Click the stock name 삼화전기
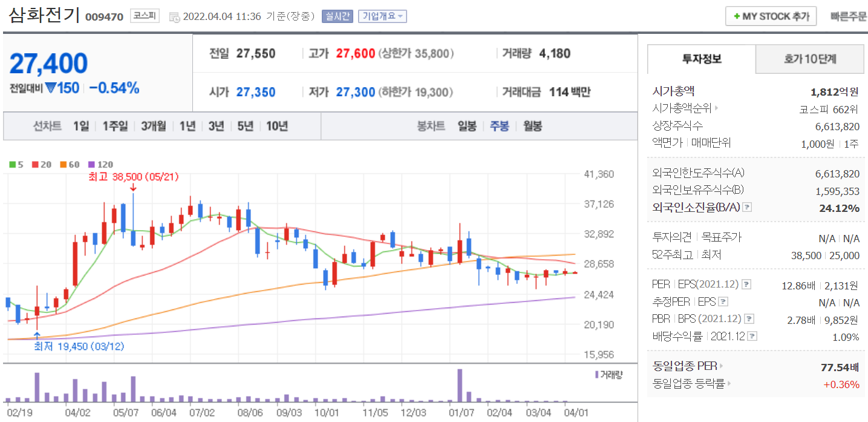 [44, 15]
